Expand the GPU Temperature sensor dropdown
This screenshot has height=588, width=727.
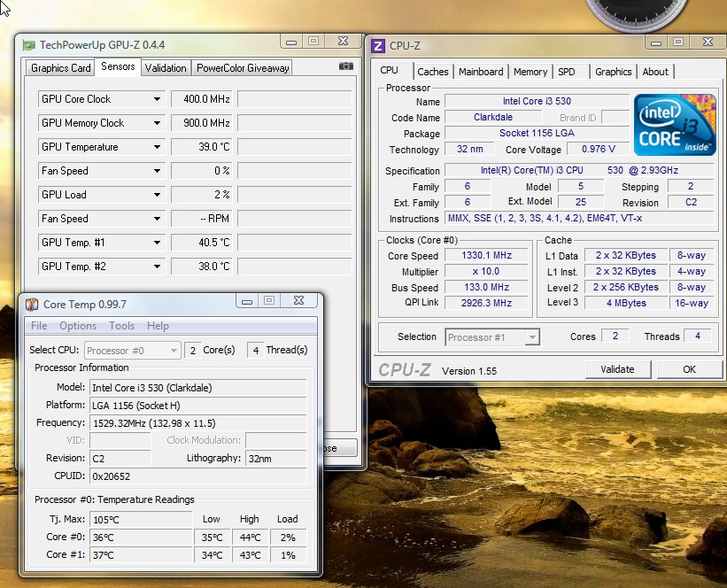[157, 147]
